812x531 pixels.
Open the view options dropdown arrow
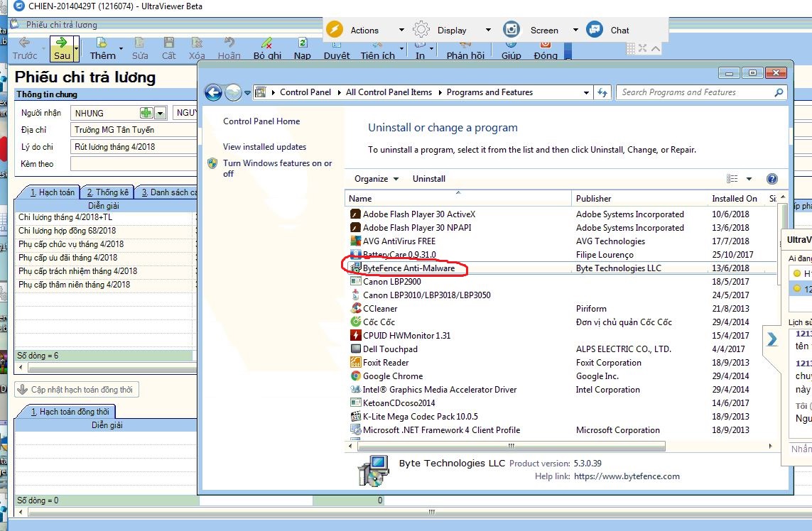pos(749,179)
